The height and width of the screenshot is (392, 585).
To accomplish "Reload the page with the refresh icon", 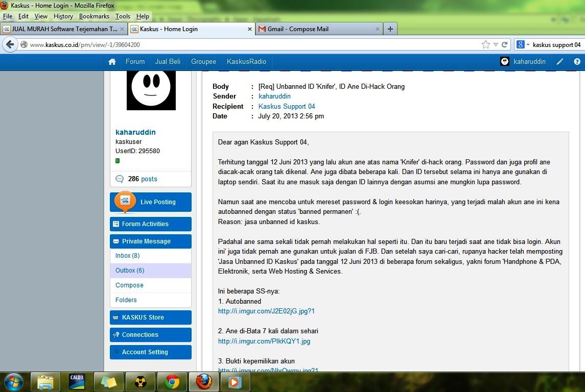I will point(504,45).
